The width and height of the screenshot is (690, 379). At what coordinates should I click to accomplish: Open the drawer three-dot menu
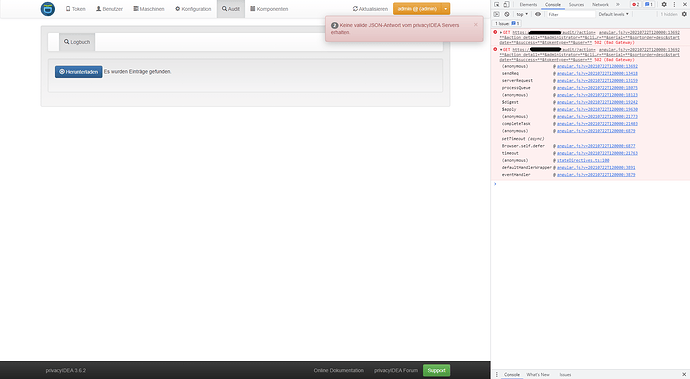point(497,375)
